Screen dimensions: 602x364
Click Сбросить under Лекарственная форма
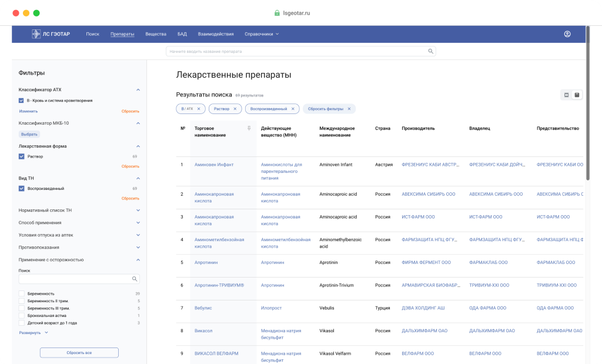click(x=130, y=166)
